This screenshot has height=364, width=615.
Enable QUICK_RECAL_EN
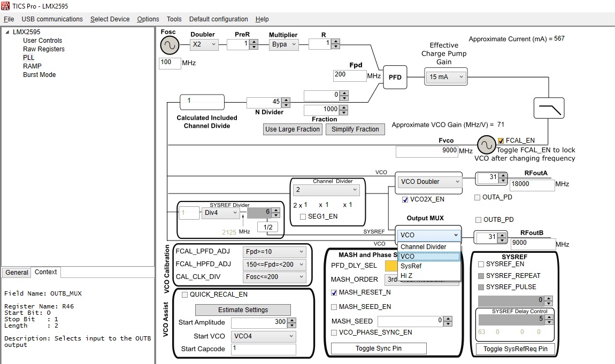(x=184, y=295)
